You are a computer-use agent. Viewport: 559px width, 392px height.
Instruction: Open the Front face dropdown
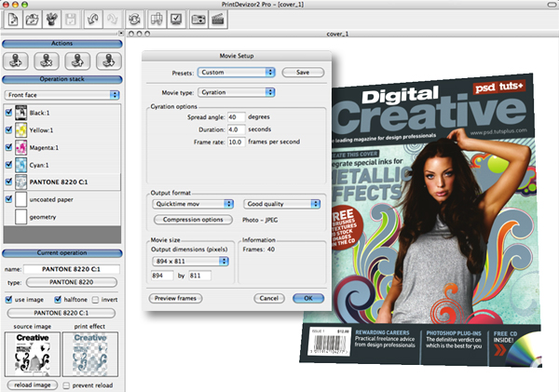[61, 95]
